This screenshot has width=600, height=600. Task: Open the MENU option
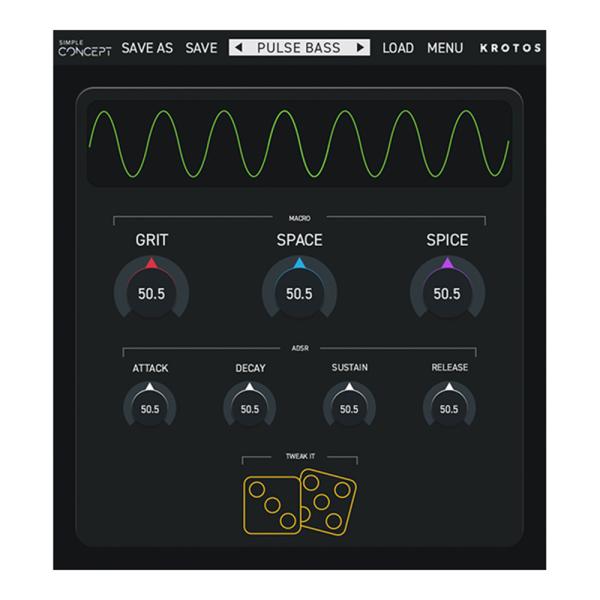(445, 48)
